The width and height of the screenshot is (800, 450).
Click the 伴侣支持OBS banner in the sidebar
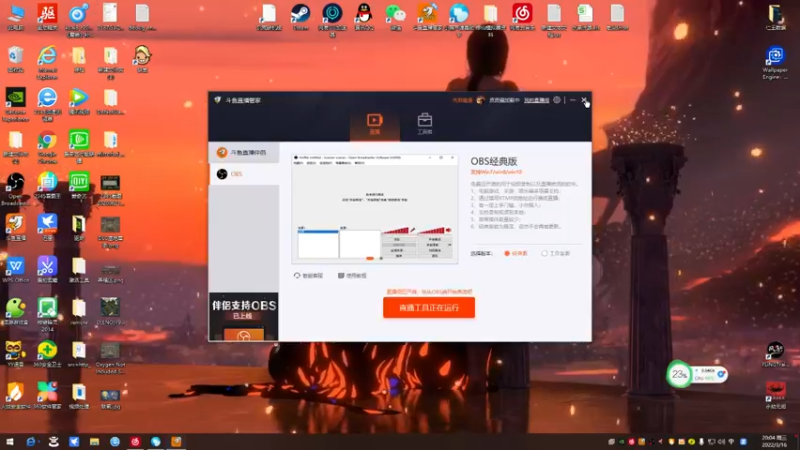[243, 316]
